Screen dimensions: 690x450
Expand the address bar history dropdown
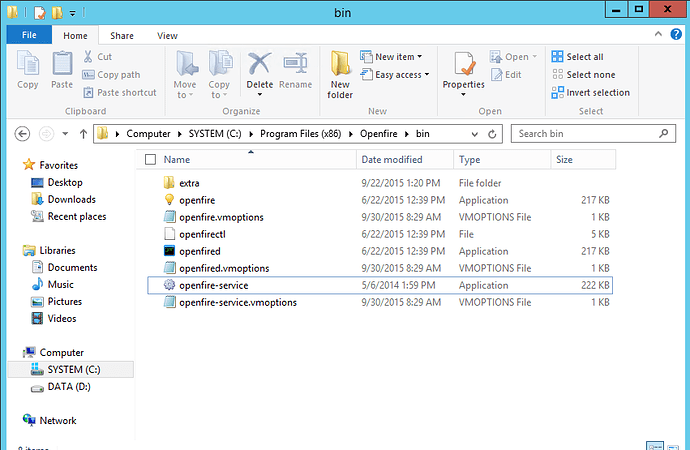pyautogui.click(x=474, y=134)
